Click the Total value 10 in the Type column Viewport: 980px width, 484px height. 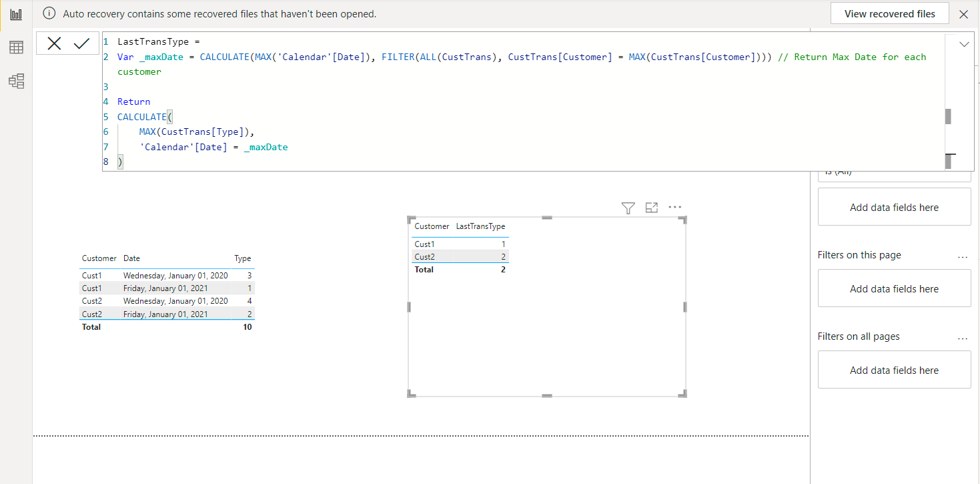[x=247, y=327]
